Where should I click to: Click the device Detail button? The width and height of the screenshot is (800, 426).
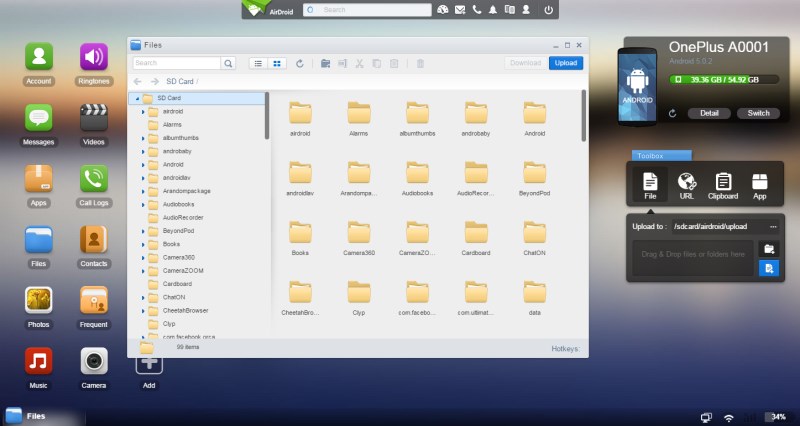[709, 113]
